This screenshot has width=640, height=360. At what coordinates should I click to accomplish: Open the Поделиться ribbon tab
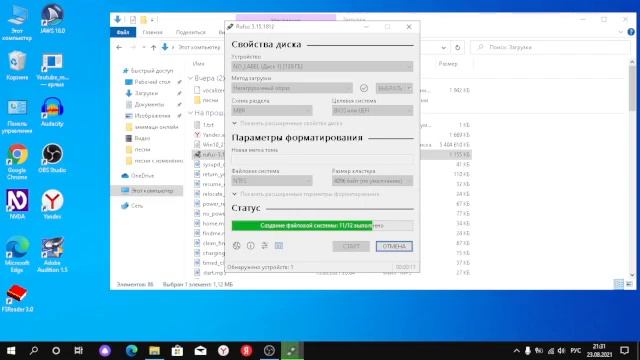191,32
